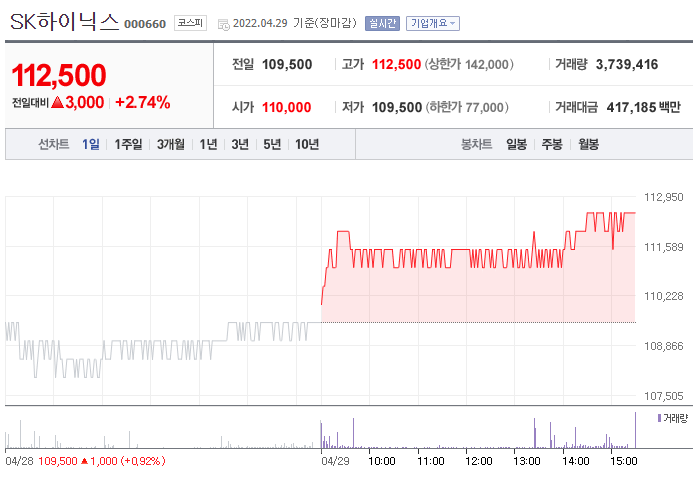Image resolution: width=693 pixels, height=482 pixels.
Task: Click the 112,950 y-axis label
Action: pos(663,197)
